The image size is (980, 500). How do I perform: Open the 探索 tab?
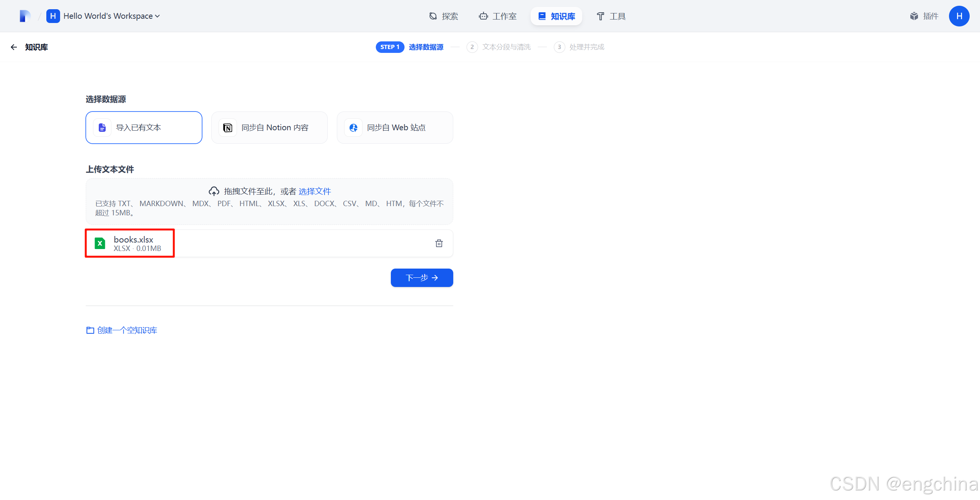443,16
